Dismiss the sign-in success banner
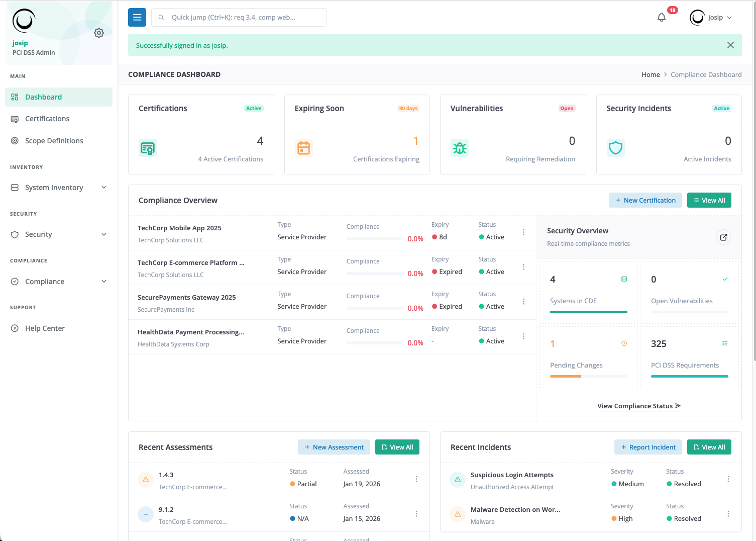 tap(730, 45)
